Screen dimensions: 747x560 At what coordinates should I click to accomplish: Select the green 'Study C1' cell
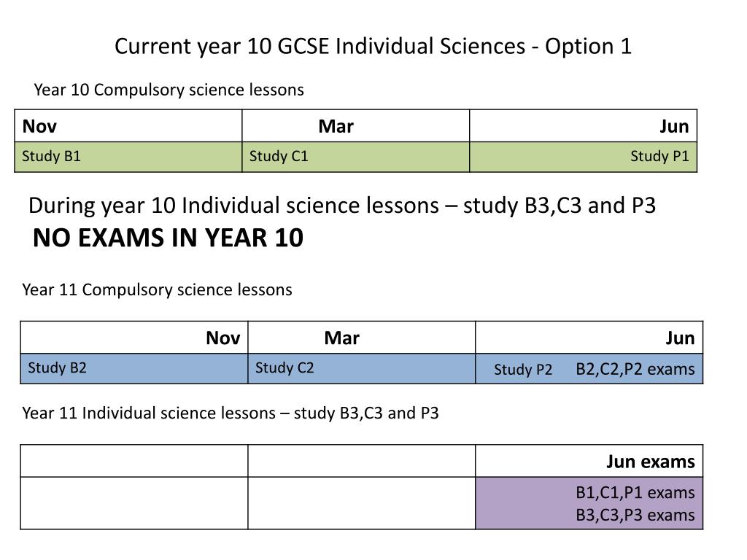(x=355, y=157)
